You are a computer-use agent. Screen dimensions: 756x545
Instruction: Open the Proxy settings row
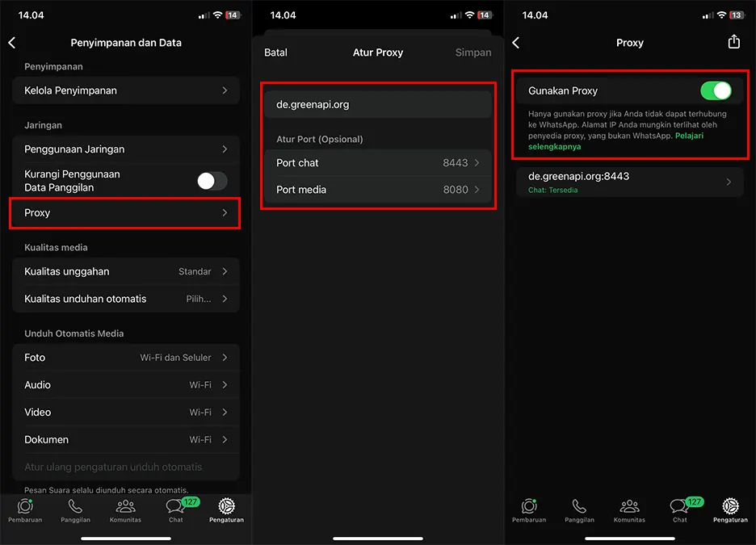(126, 213)
